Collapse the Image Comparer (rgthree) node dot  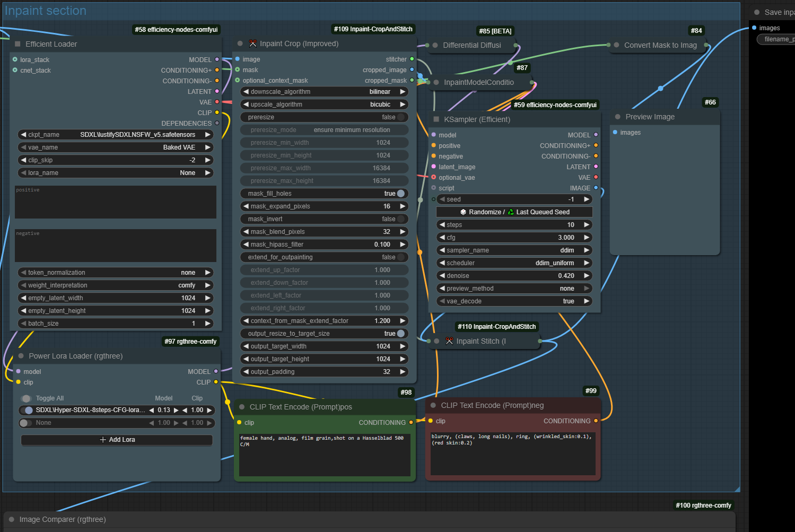click(x=12, y=519)
